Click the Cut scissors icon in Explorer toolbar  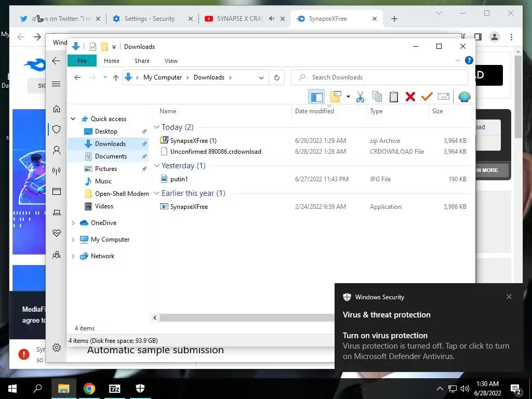(361, 97)
